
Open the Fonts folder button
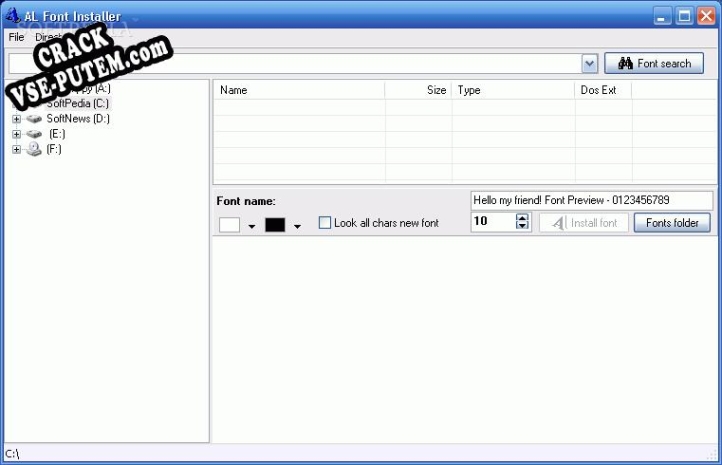click(x=672, y=223)
